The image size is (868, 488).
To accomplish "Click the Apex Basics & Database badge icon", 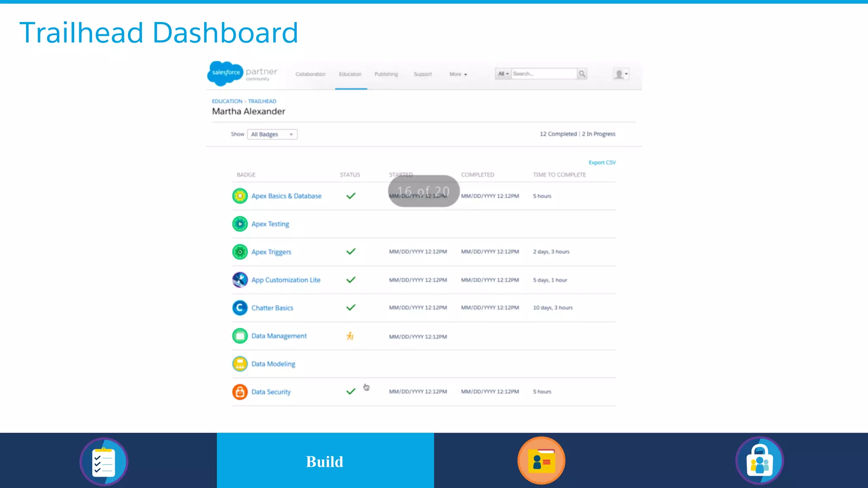I will (240, 196).
